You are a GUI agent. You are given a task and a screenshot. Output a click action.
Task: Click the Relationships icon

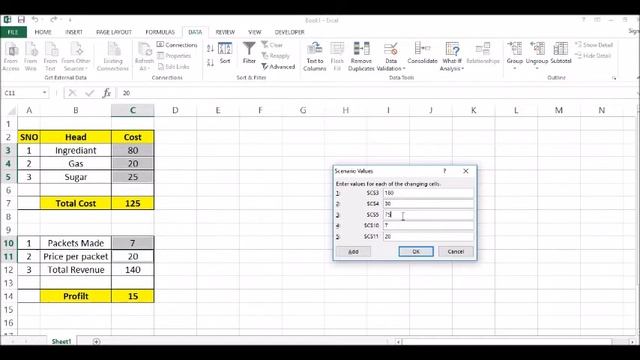[483, 53]
